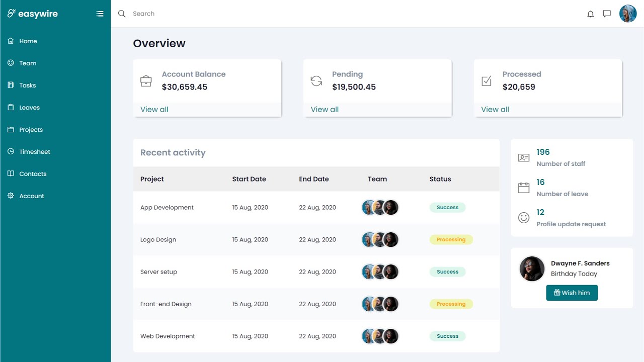Toggle the sidebar menu list icon

[x=100, y=14]
